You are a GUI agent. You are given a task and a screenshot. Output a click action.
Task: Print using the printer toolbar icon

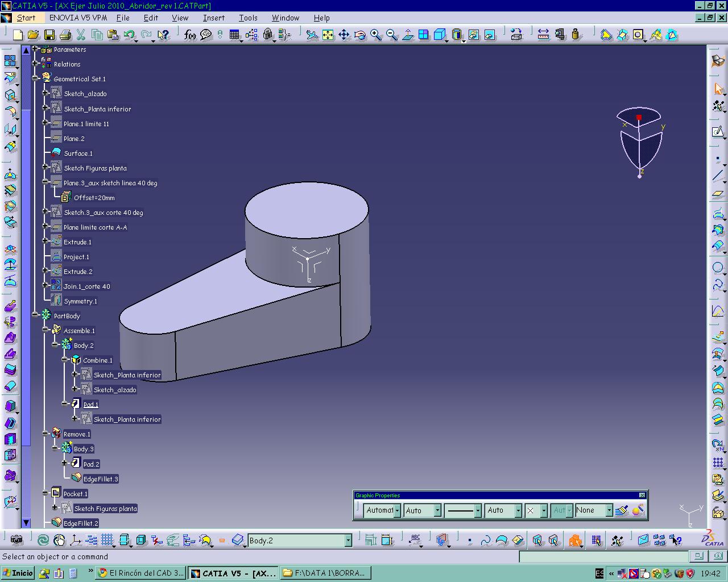click(x=65, y=35)
